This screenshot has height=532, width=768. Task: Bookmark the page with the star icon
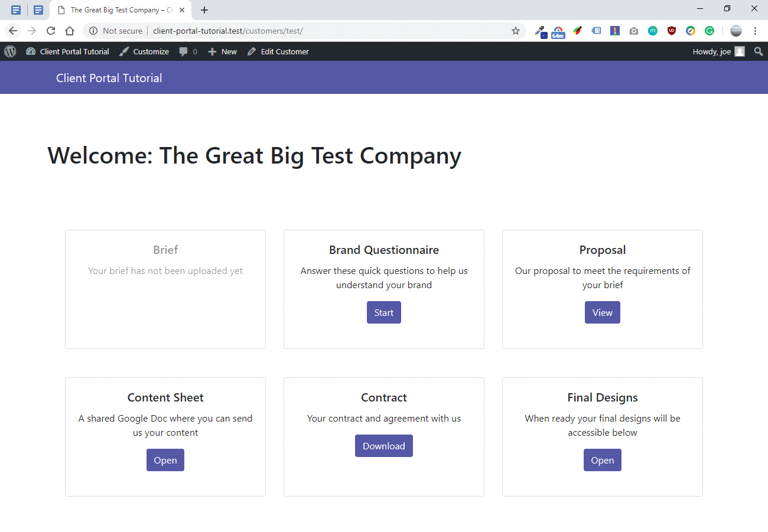pyautogui.click(x=516, y=30)
